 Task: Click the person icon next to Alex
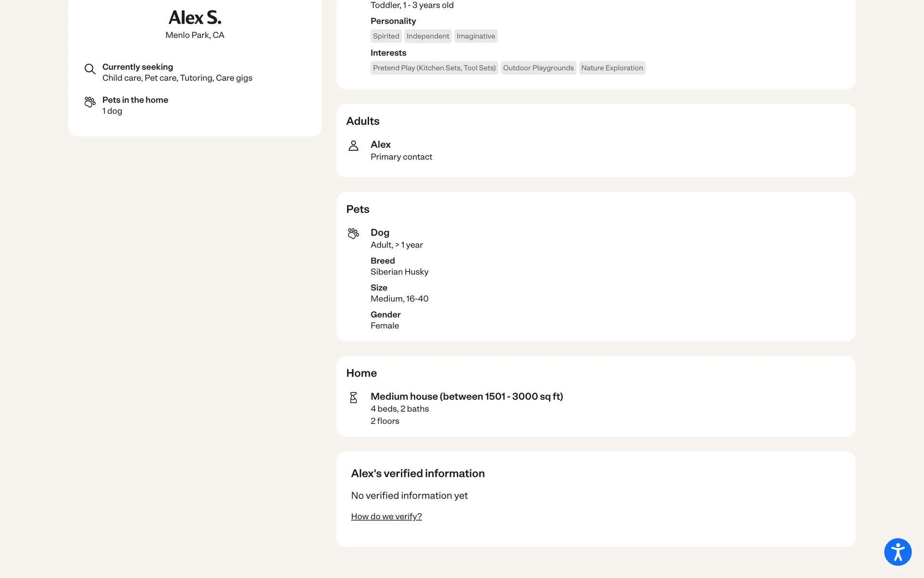click(353, 146)
